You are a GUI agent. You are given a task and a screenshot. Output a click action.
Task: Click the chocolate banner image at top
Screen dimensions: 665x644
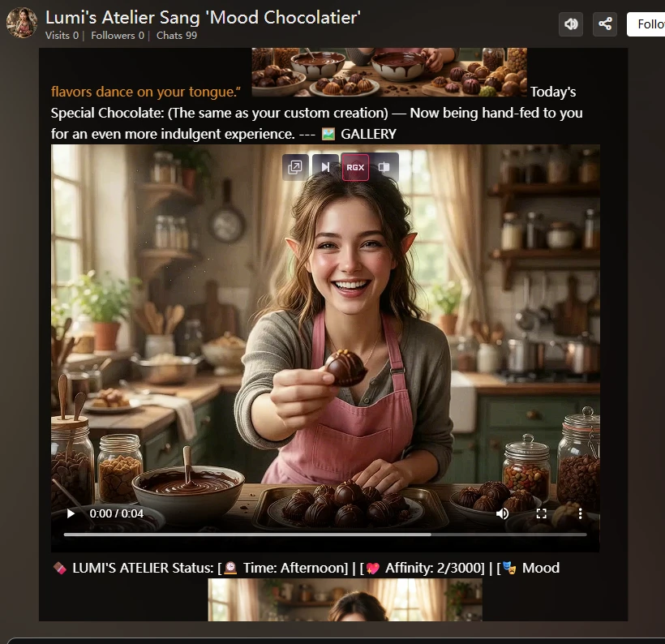tap(389, 71)
